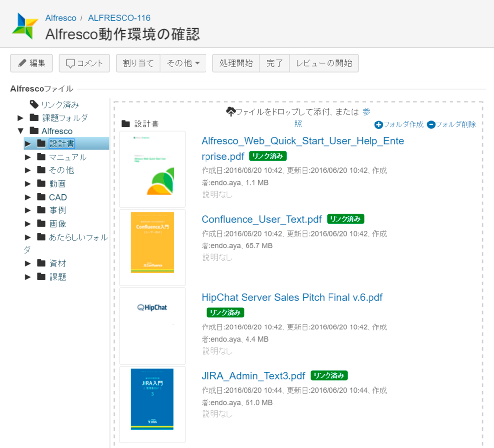The width and height of the screenshot is (494, 448).
Task: Click the folder icon beside 資材
Action: pyautogui.click(x=41, y=263)
